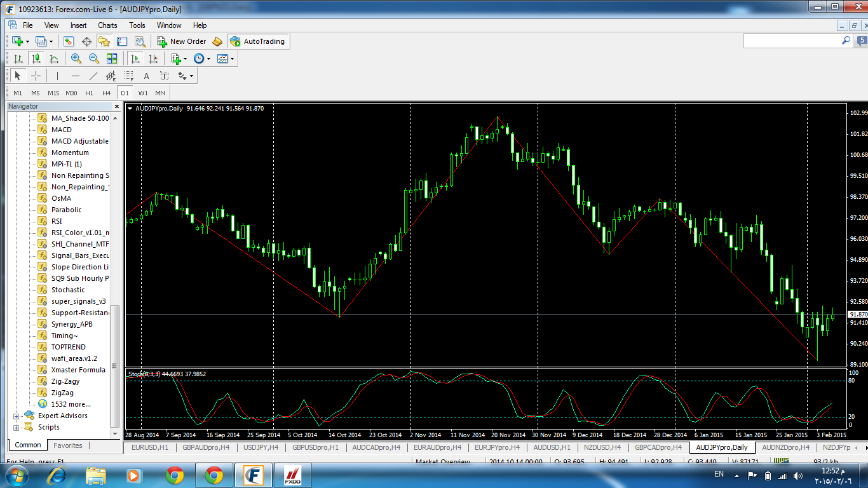
Task: Switch to H4 timeframe
Action: [x=107, y=93]
